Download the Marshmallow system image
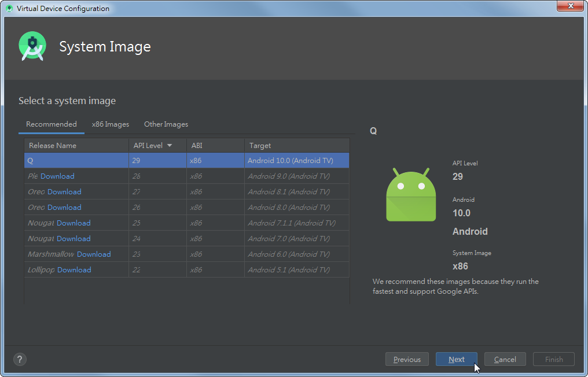Viewport: 588px width, 377px height. tap(94, 254)
